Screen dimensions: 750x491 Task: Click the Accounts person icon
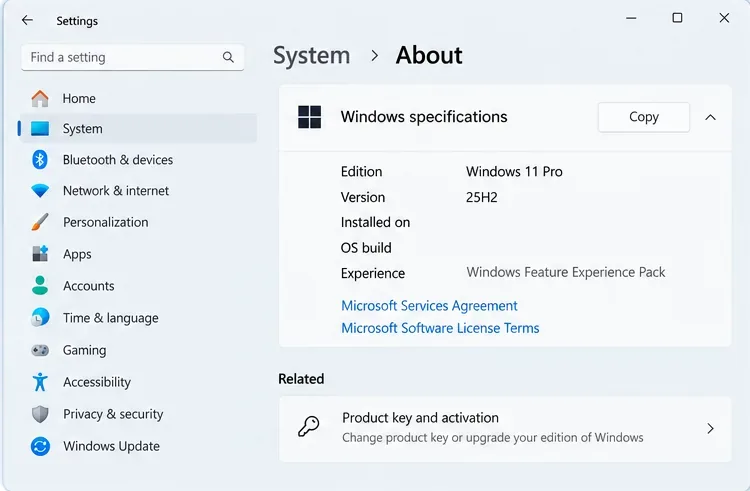tap(40, 285)
